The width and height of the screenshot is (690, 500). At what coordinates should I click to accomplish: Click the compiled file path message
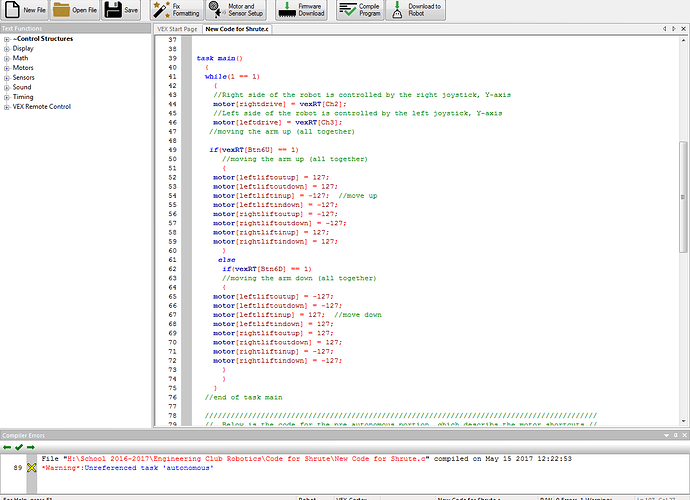click(x=306, y=459)
